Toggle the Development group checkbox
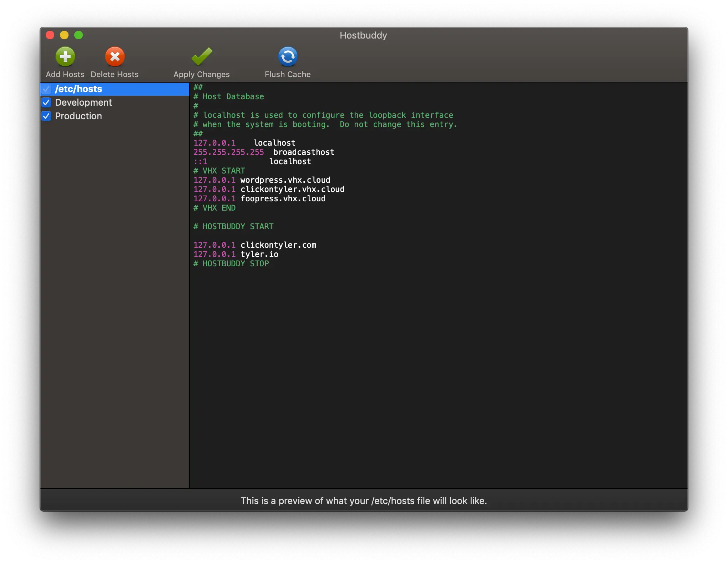The height and width of the screenshot is (564, 728). tap(47, 102)
